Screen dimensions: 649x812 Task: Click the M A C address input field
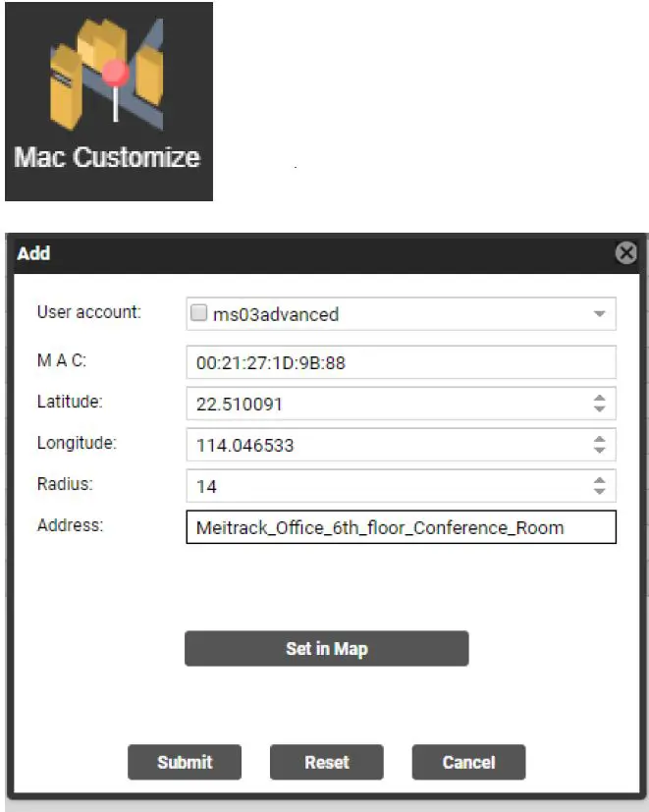(400, 362)
